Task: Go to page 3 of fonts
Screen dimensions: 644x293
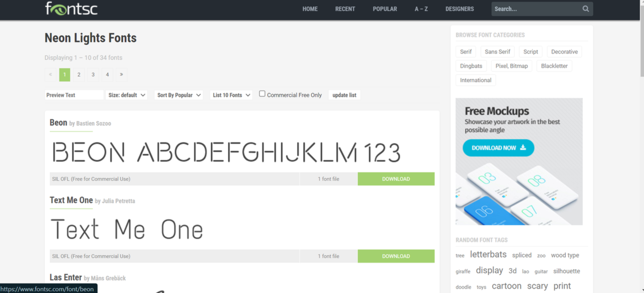Action: click(93, 75)
